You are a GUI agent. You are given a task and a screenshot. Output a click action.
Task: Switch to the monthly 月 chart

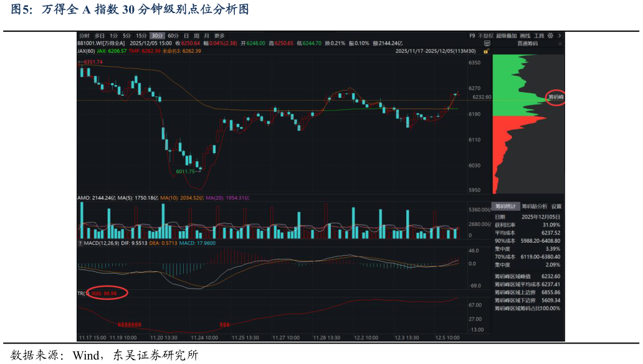point(207,35)
